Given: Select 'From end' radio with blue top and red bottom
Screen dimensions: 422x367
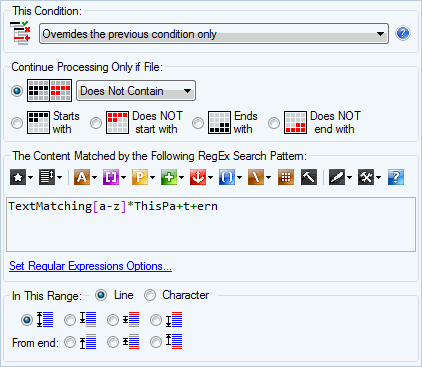Looking at the screenshot, I should coord(156,342).
